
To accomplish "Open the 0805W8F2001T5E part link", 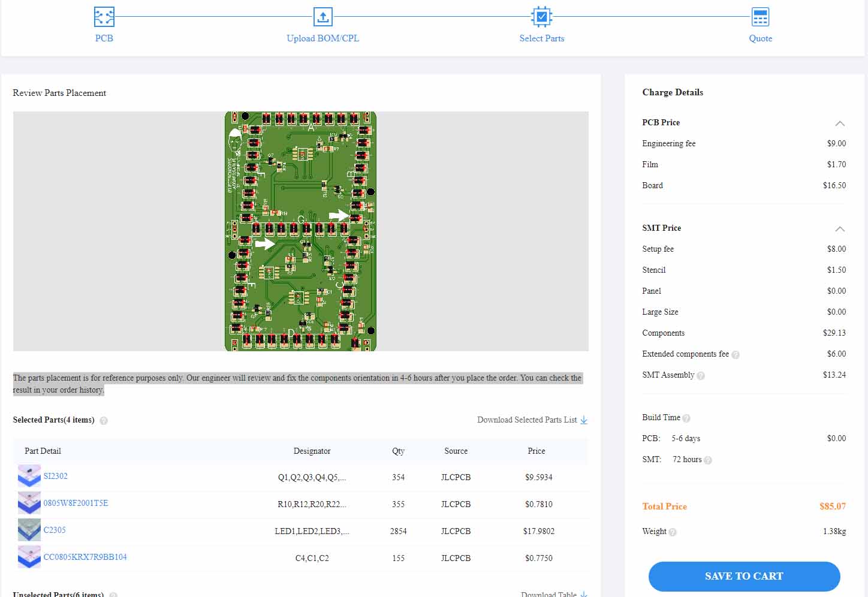I will [76, 503].
